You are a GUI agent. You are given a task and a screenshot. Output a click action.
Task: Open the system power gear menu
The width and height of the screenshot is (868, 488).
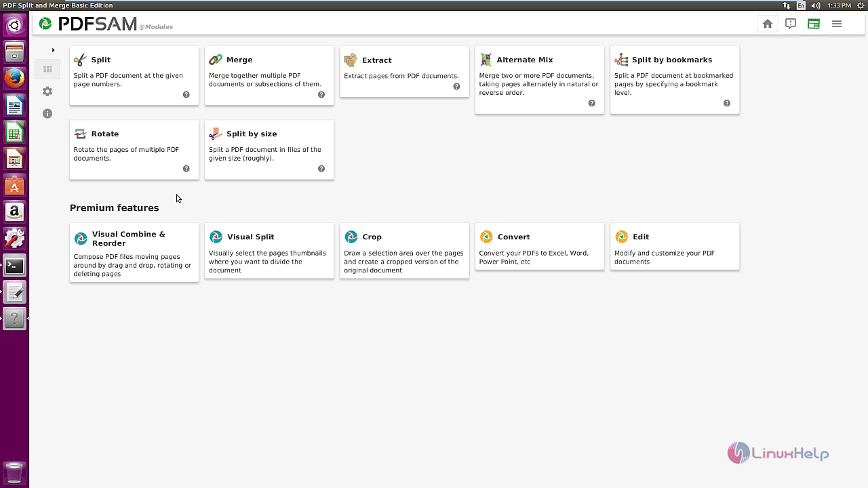[x=861, y=5]
